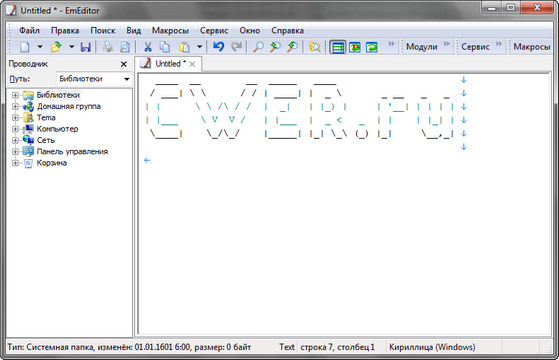The height and width of the screenshot is (360, 559).
Task: Undo the last action
Action: click(x=219, y=47)
